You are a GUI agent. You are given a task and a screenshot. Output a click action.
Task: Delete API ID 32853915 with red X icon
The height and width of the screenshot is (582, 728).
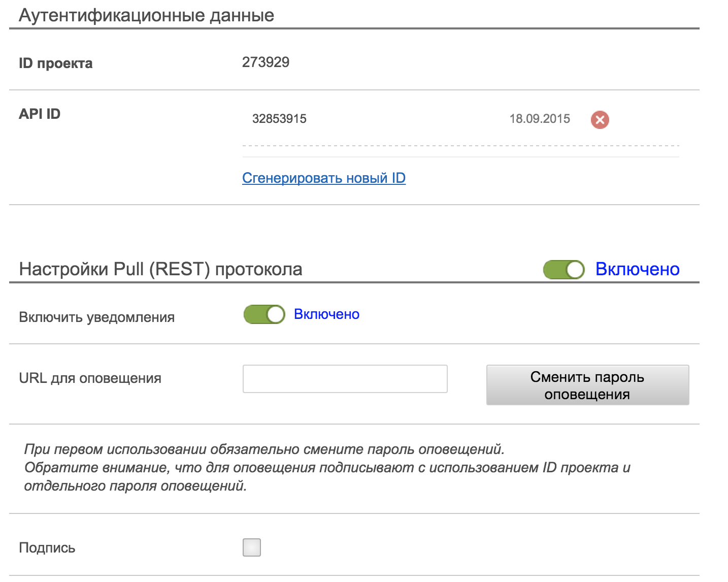tap(600, 120)
